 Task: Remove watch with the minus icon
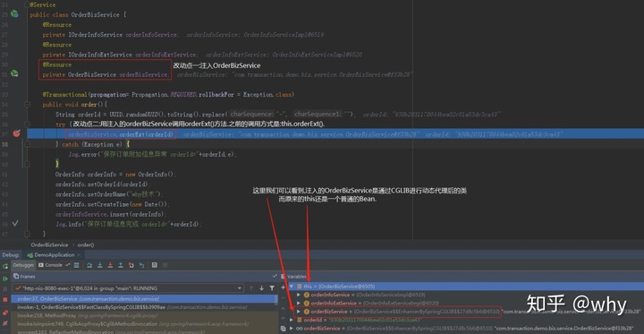pyautogui.click(x=283, y=297)
